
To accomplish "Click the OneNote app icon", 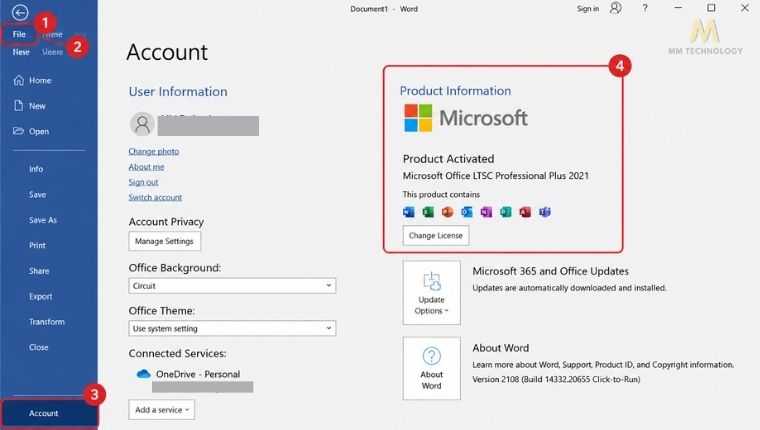I will click(x=486, y=212).
